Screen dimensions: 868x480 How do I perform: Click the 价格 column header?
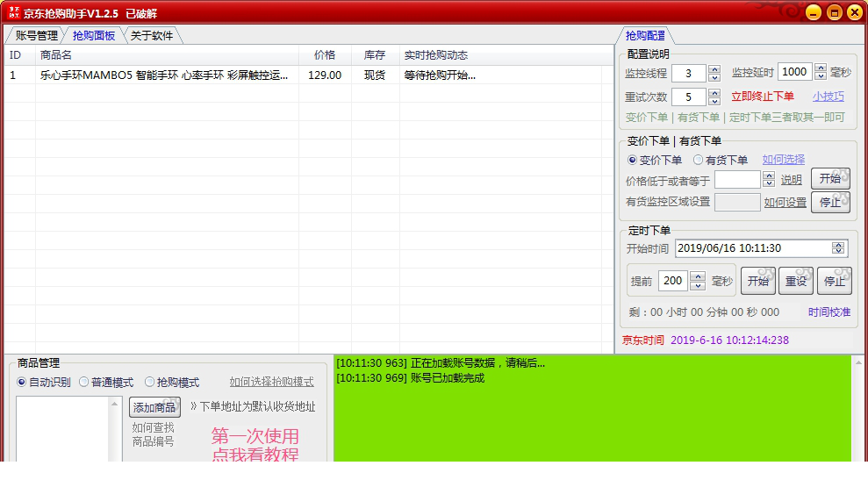325,55
